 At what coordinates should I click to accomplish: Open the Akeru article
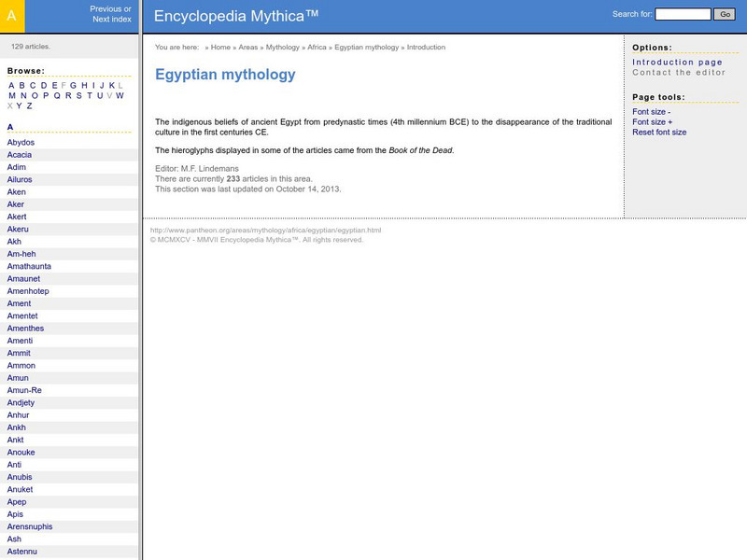[x=18, y=229]
